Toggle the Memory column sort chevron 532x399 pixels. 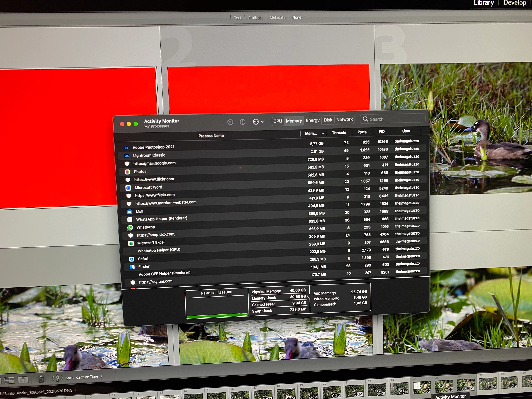tap(323, 133)
